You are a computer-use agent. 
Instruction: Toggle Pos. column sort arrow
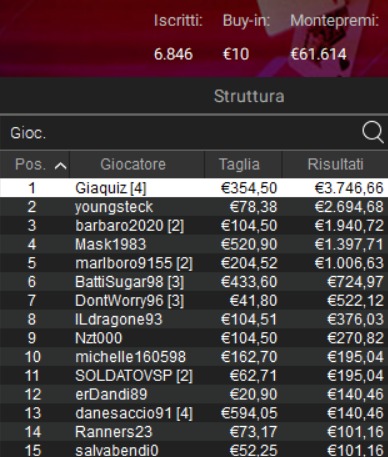coord(60,165)
